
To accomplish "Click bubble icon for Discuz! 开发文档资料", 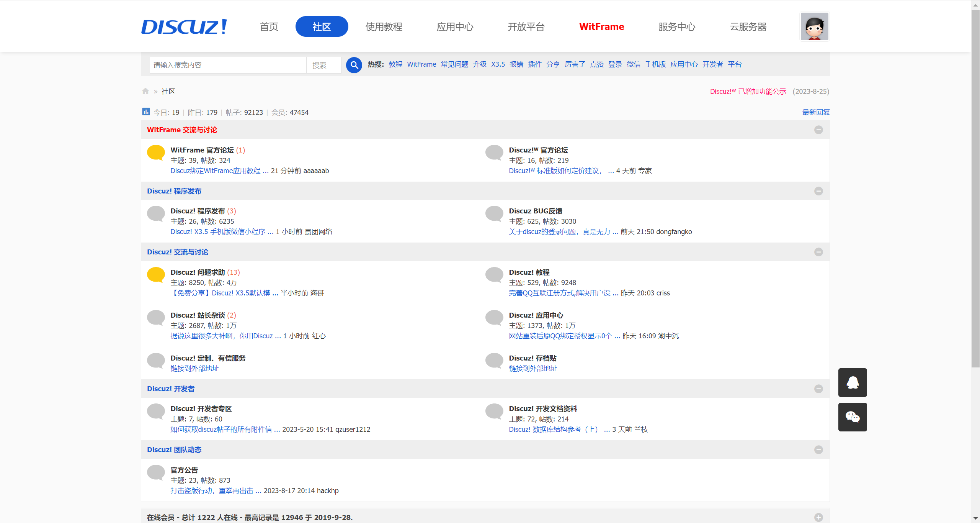I will (x=494, y=411).
